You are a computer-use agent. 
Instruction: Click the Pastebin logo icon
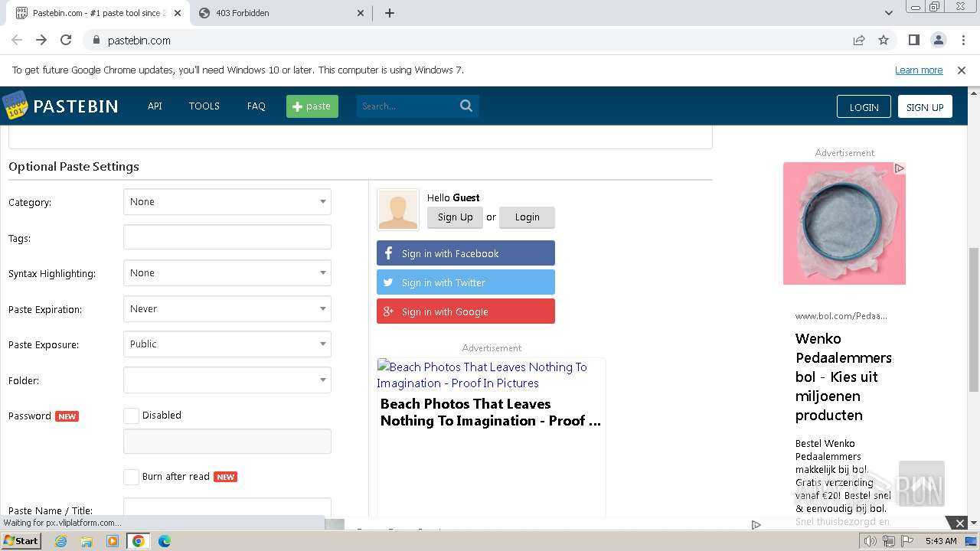click(x=15, y=106)
